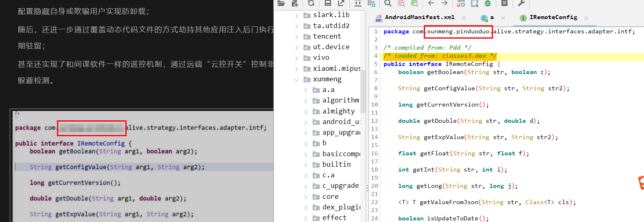Expand the almighty subpackage

306,112
